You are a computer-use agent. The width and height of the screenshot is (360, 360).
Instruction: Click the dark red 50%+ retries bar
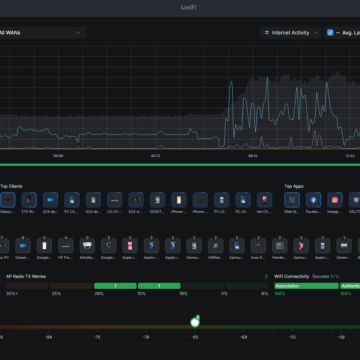coord(27,286)
